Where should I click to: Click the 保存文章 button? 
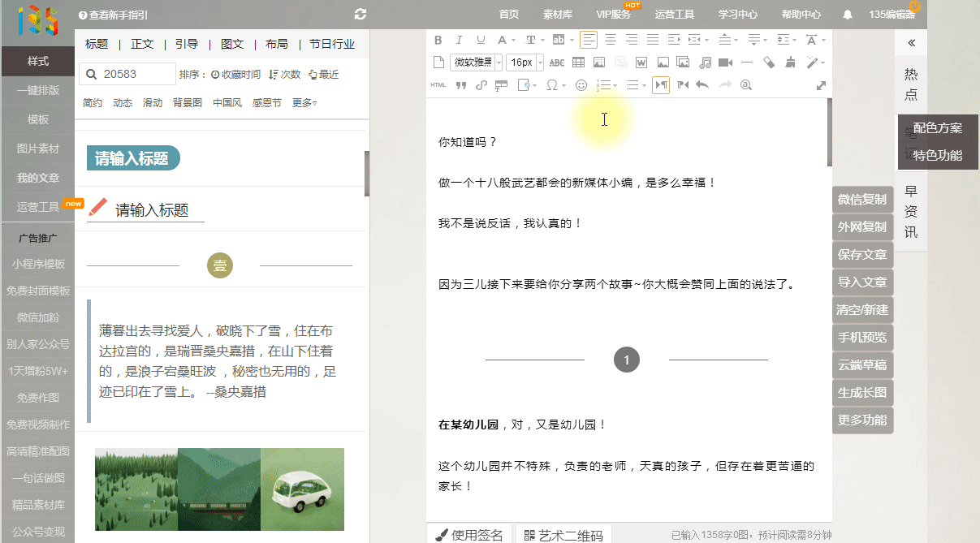[862, 255]
